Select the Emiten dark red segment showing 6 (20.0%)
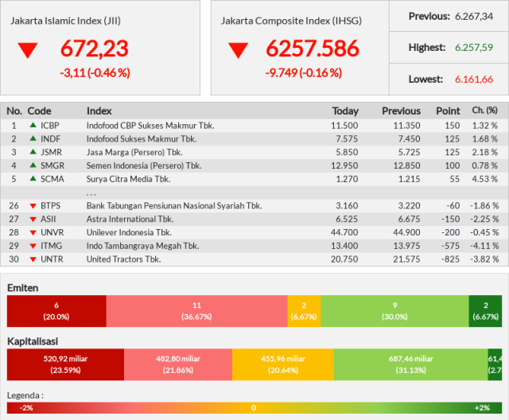Viewport: 509px width, 420px height. coord(56,311)
